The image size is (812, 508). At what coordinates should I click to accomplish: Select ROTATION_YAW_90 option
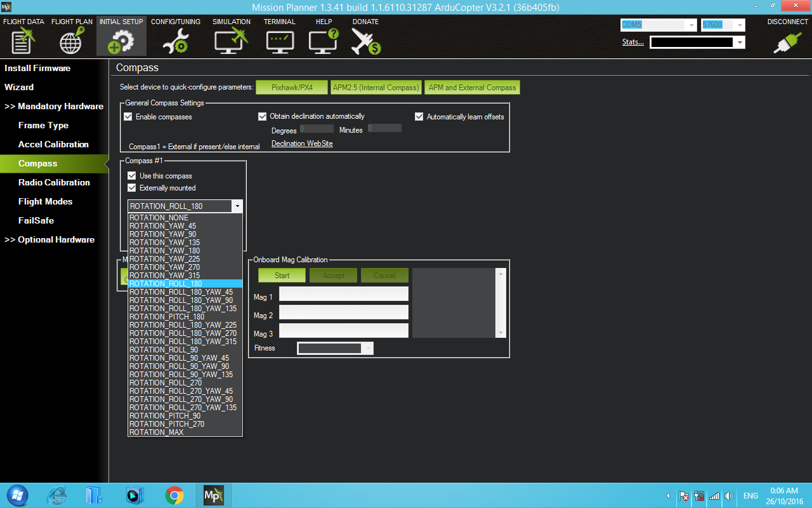pyautogui.click(x=185, y=234)
